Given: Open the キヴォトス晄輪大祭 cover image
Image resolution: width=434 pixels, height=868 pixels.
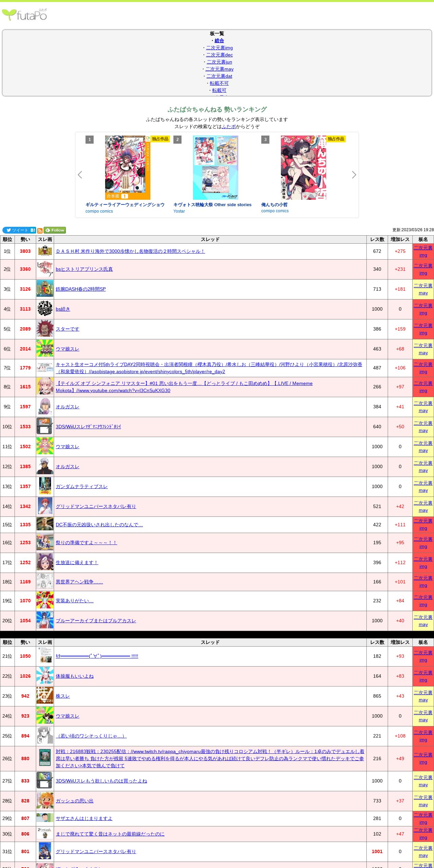Looking at the screenshot, I should click(x=216, y=168).
